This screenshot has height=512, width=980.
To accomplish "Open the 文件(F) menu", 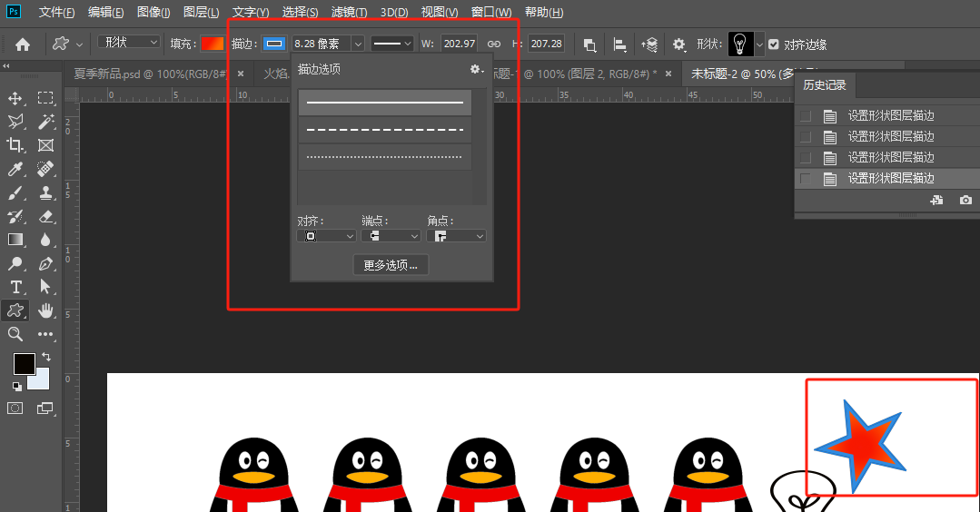I will (56, 13).
